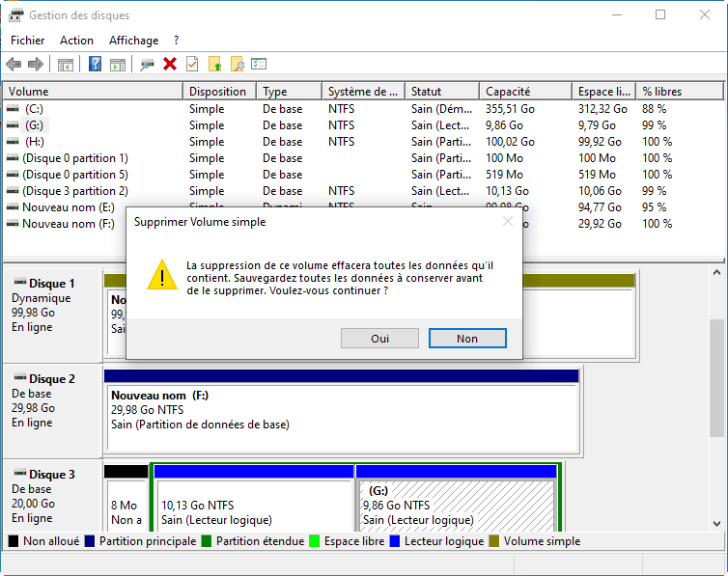
Task: Click the Gestion des disques title icon
Action: (x=15, y=14)
